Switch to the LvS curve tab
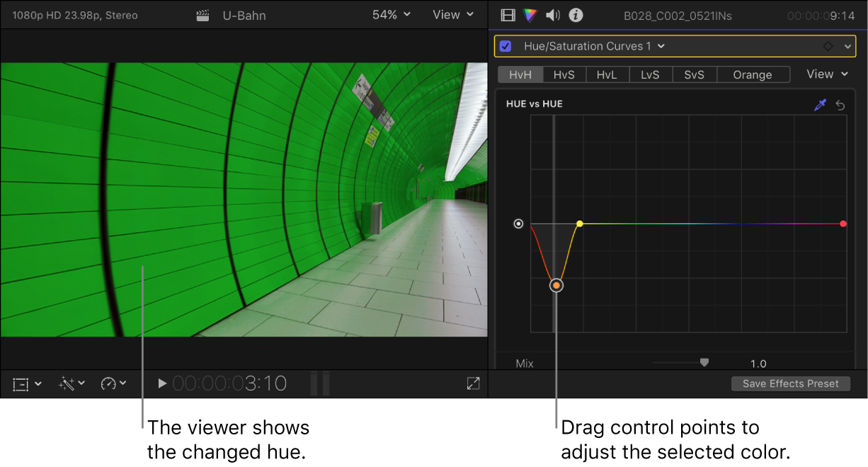 [651, 74]
